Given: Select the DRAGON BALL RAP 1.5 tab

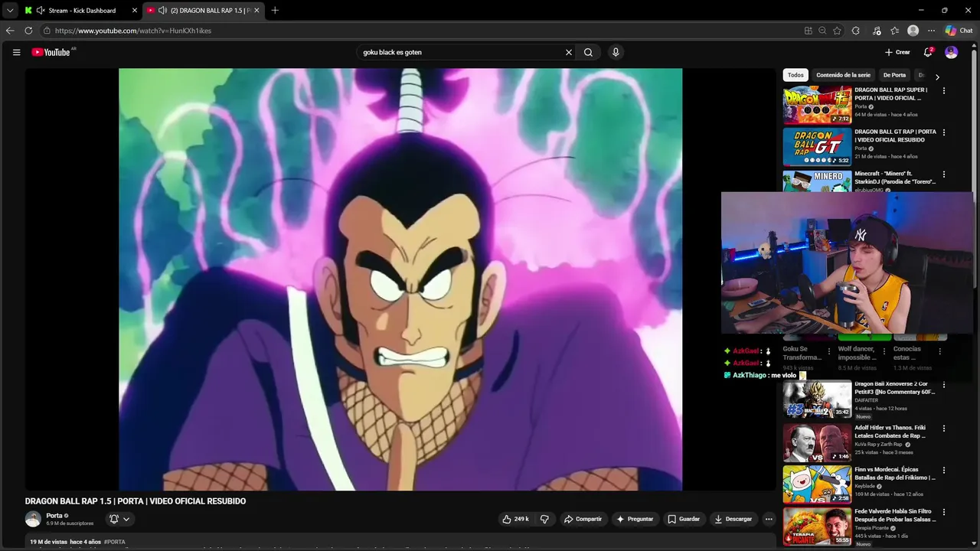Looking at the screenshot, I should point(203,11).
